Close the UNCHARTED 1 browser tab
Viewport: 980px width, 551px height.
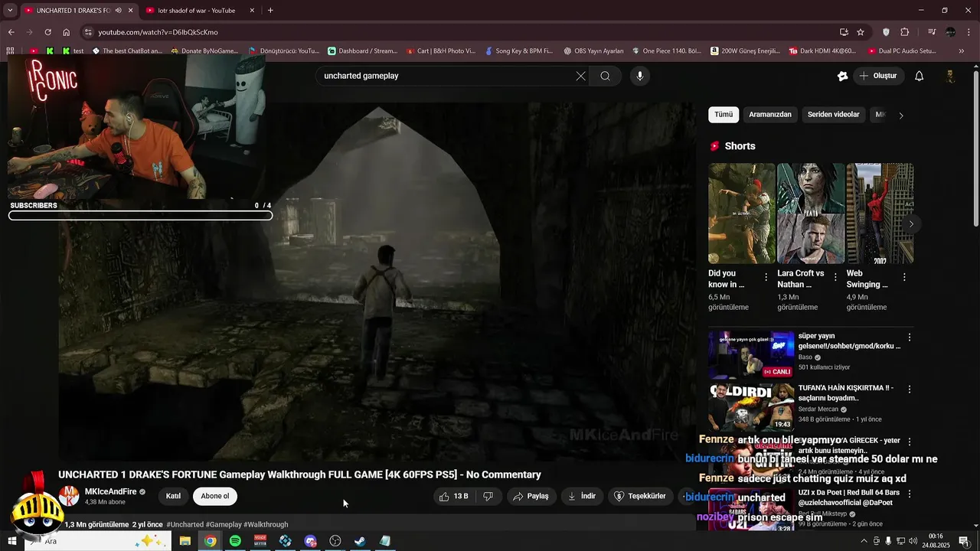(x=131, y=11)
